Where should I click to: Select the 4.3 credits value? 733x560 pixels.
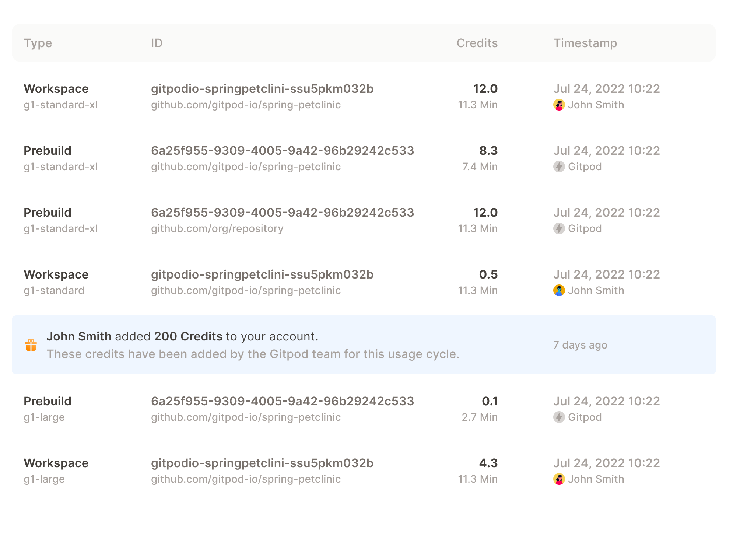point(488,463)
